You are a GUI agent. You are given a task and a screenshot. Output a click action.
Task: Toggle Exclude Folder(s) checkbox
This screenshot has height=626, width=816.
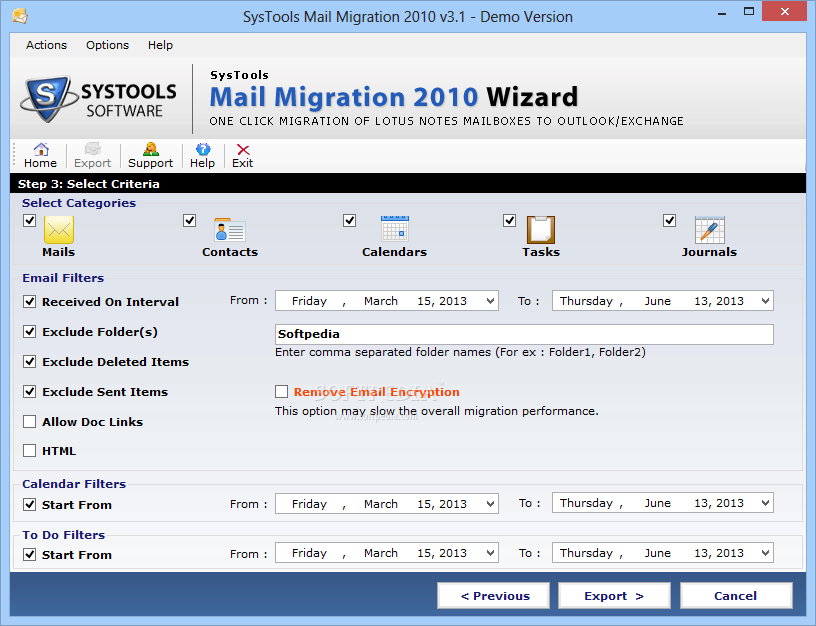point(30,331)
